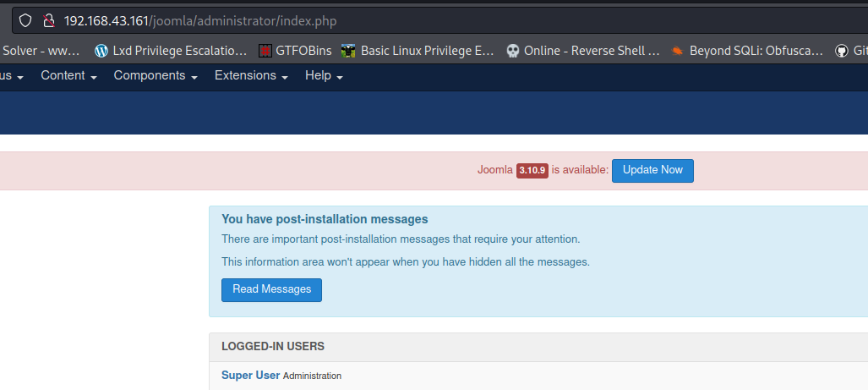Expand the Components dropdown menu
Viewport: 868px width, 390px height.
(156, 76)
